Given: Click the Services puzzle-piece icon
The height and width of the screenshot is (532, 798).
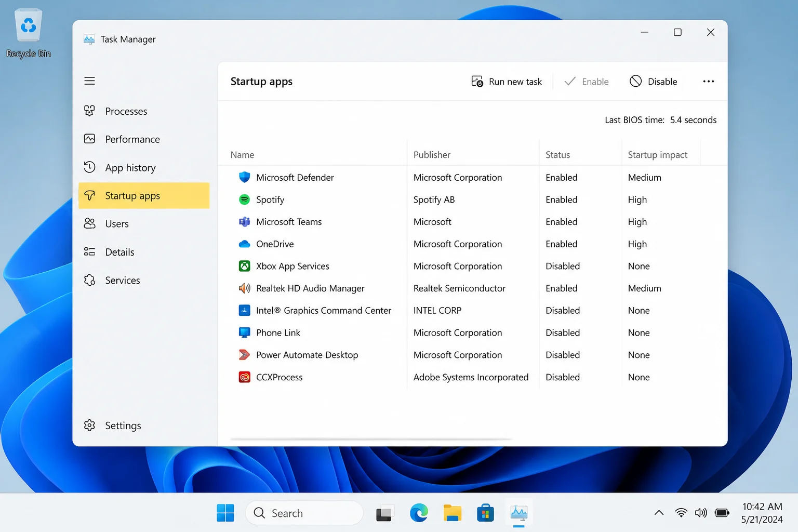Looking at the screenshot, I should coord(89,280).
